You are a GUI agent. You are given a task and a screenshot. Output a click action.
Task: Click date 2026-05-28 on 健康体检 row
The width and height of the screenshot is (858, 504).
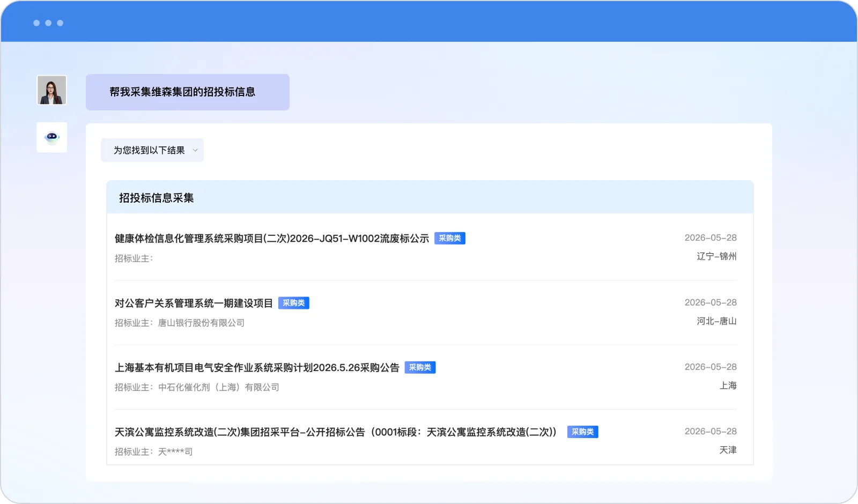point(711,238)
